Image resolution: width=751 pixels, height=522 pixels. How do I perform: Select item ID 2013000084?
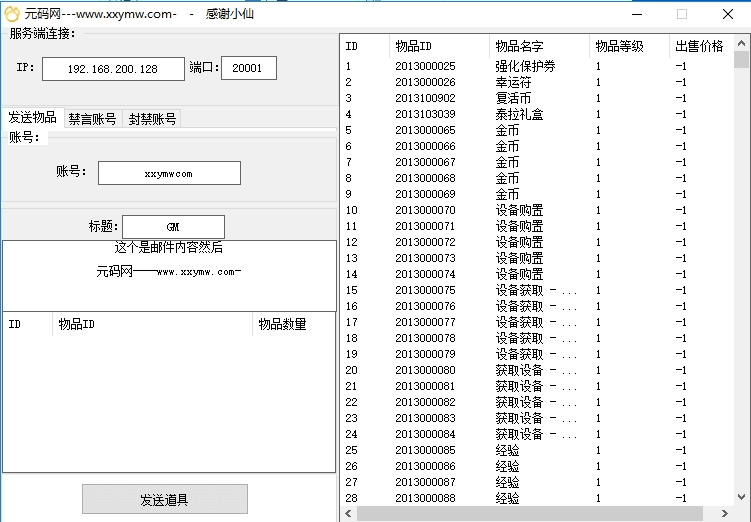pyautogui.click(x=425, y=434)
